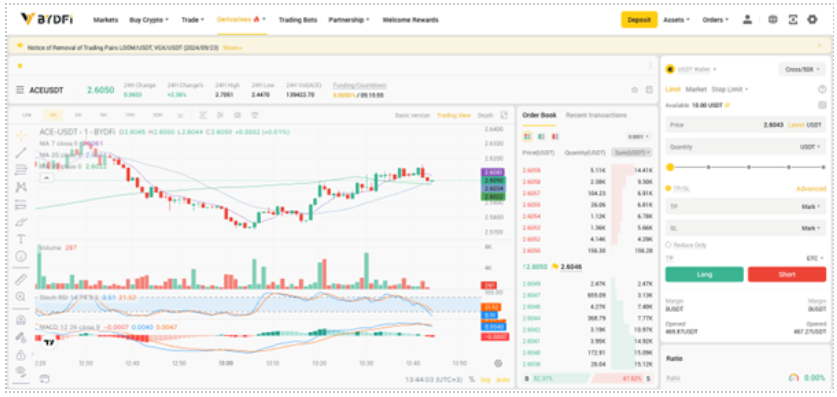Viewport: 837px width, 397px height.
Task: Click the BYDFi logo
Action: click(x=46, y=19)
